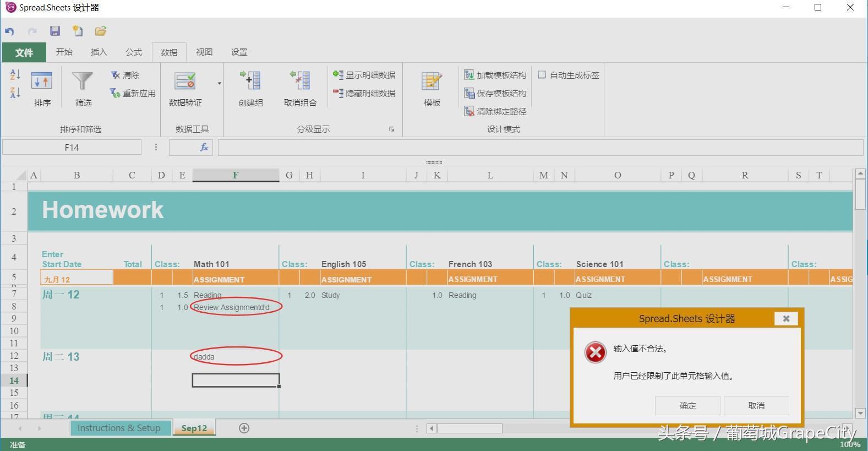Select the Sep12 sheet tab
The image size is (868, 451).
click(194, 428)
